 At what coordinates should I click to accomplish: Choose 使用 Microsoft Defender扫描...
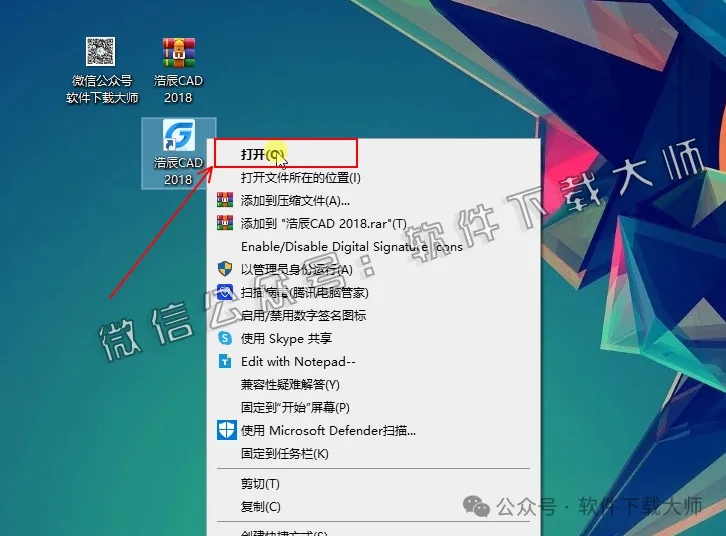click(373, 430)
